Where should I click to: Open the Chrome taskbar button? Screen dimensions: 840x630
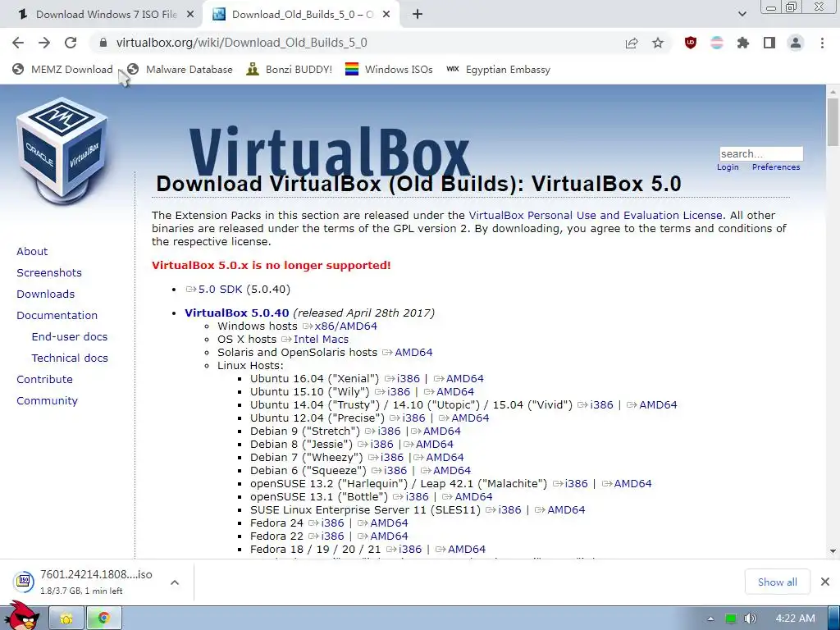click(x=104, y=619)
